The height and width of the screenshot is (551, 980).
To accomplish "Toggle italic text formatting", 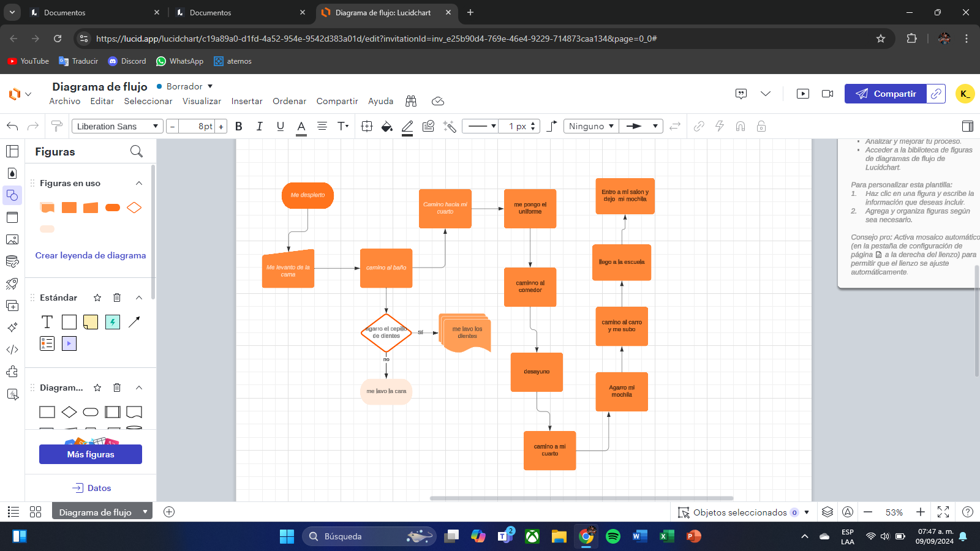I will tap(259, 126).
